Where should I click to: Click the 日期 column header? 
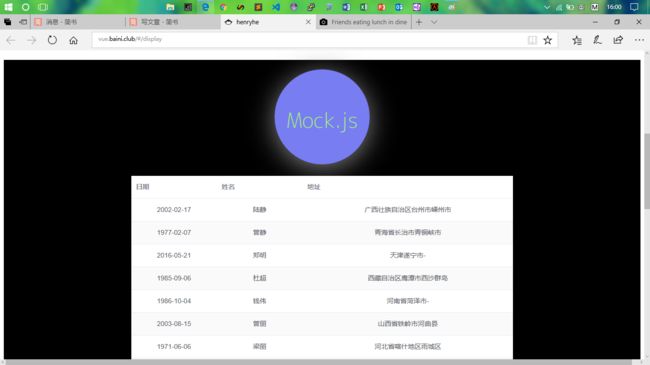tap(143, 187)
